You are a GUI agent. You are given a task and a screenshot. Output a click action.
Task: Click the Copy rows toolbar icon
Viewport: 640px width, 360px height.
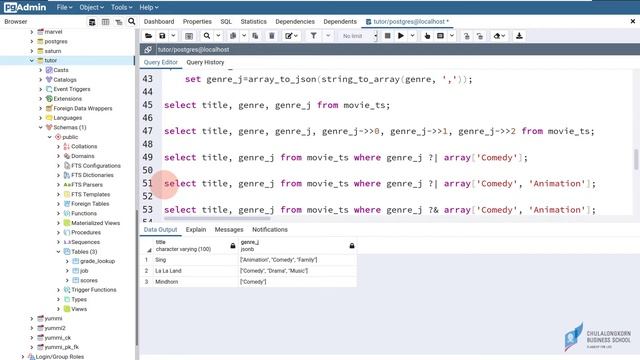click(233, 36)
